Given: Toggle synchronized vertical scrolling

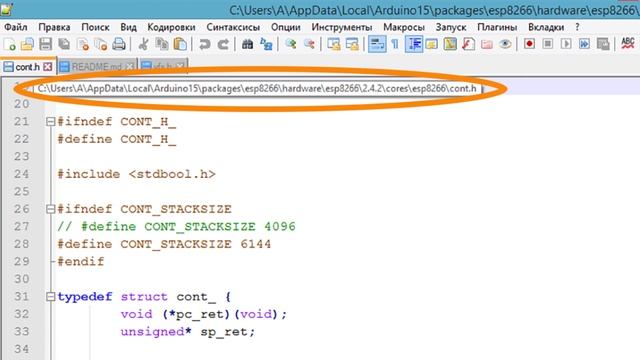Looking at the screenshot, I should coord(333,44).
